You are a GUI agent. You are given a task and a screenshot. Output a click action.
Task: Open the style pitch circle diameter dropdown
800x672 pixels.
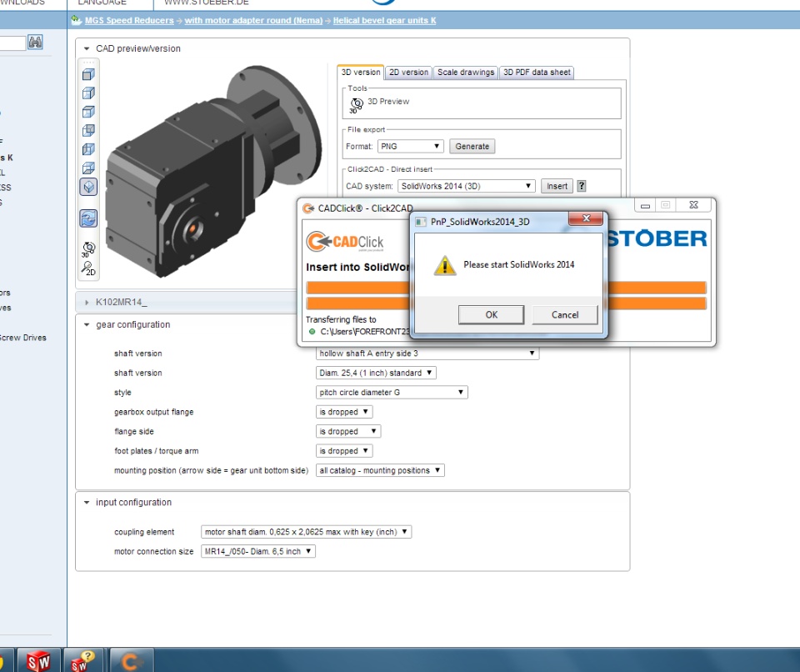point(392,392)
